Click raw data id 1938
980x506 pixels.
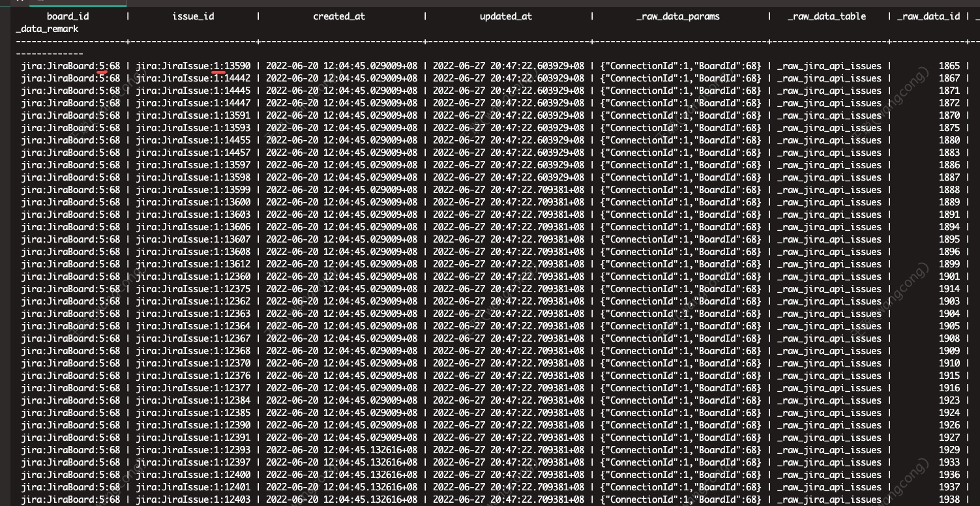949,499
